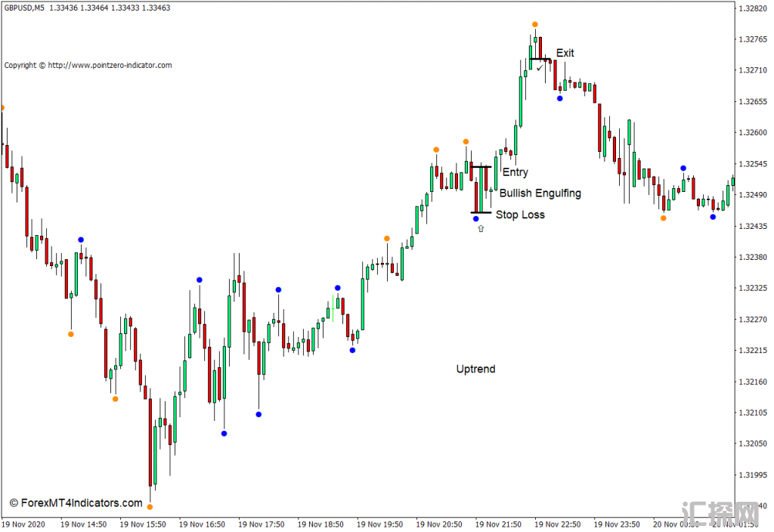Select the horizontal Exit line
Screen dimensions: 774x532
tap(540, 59)
